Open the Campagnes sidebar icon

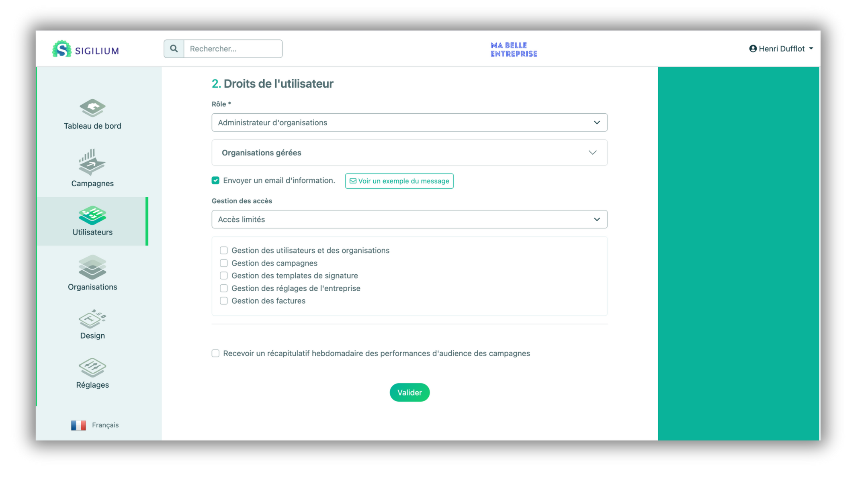92,163
